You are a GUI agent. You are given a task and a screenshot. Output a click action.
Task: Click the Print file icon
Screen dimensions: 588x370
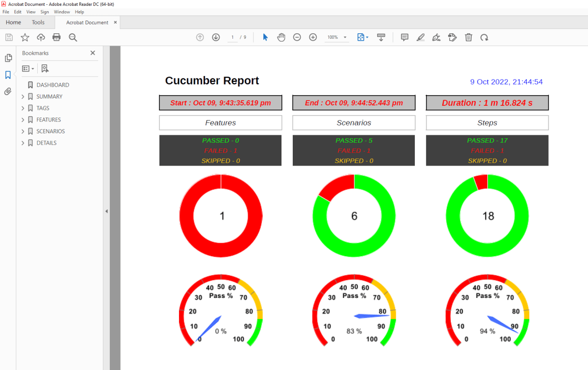click(56, 37)
